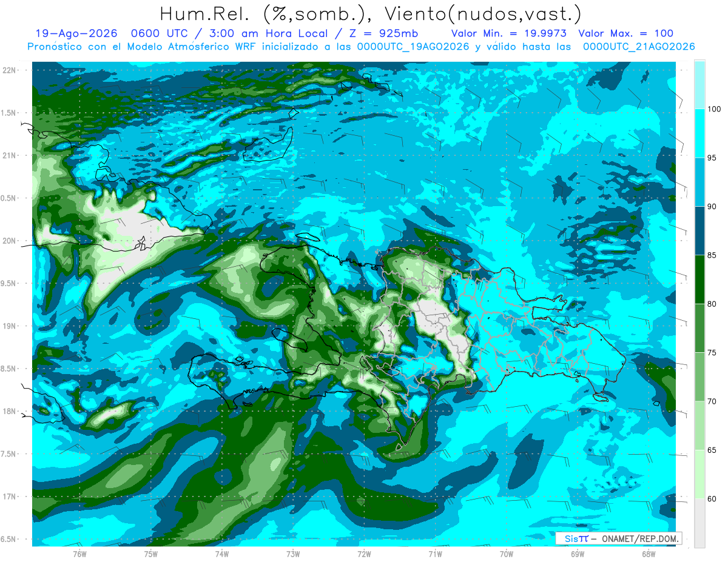Click the cyan 95–100 colorbar segment
The height and width of the screenshot is (562, 728).
tap(699, 133)
